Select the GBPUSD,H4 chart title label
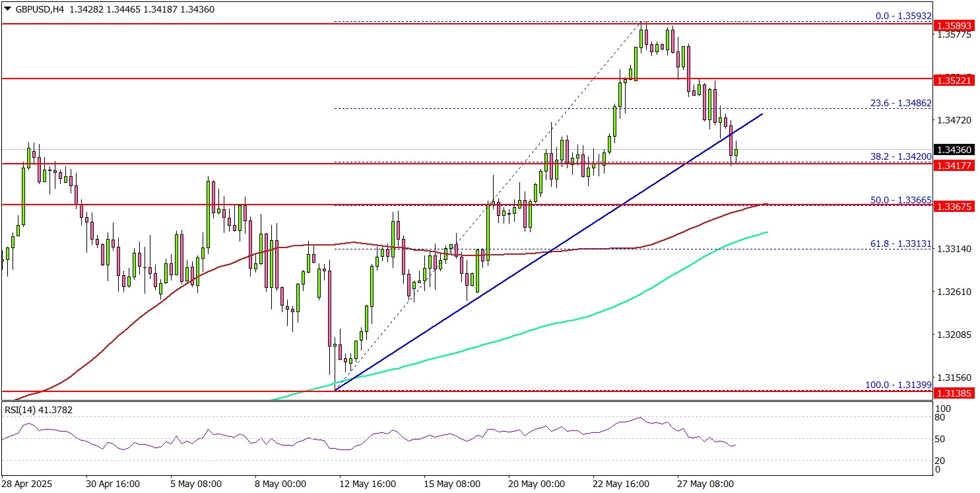 click(40, 10)
